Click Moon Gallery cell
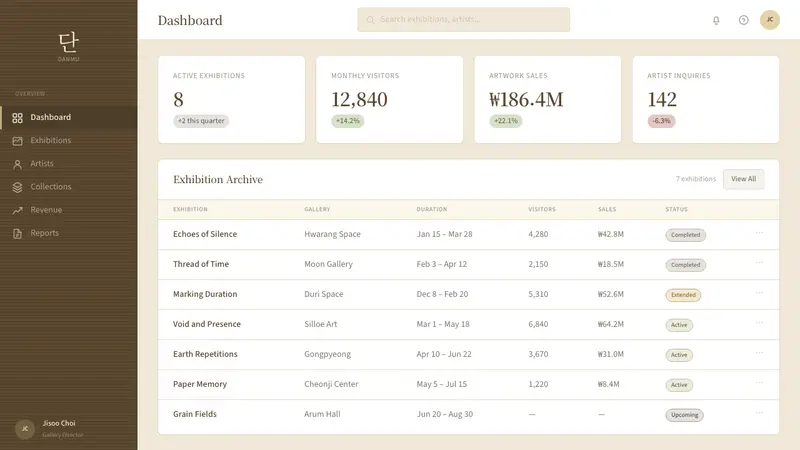The width and height of the screenshot is (800, 450). 328,264
